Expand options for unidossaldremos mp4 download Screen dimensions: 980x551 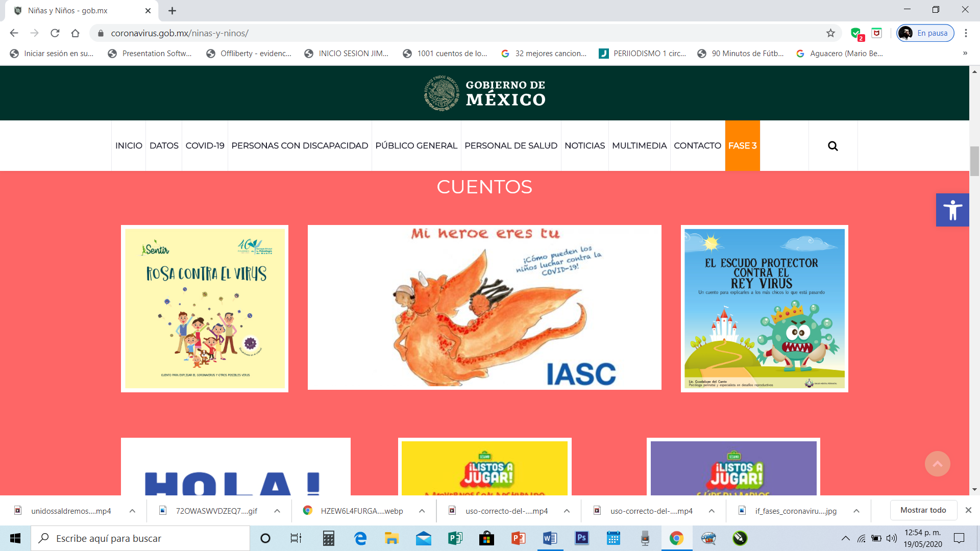click(x=132, y=511)
